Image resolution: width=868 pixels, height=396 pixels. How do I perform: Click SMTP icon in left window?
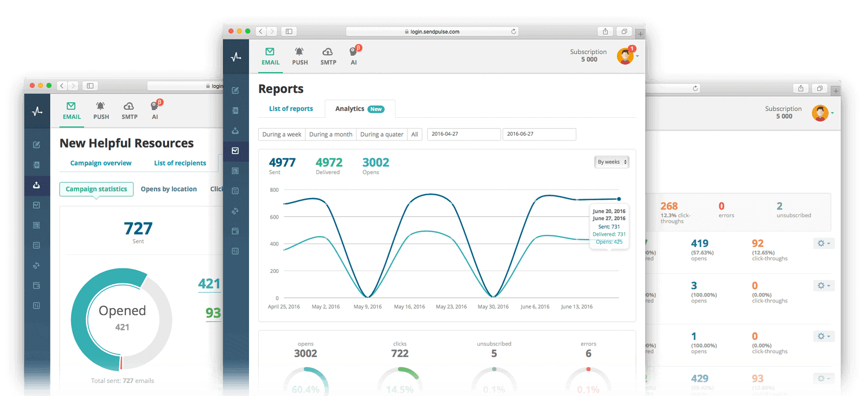[129, 110]
